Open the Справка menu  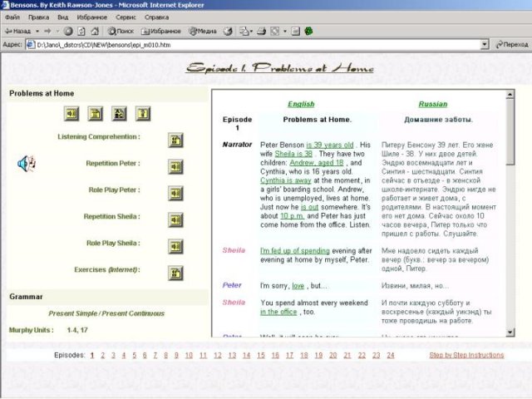pyautogui.click(x=156, y=17)
